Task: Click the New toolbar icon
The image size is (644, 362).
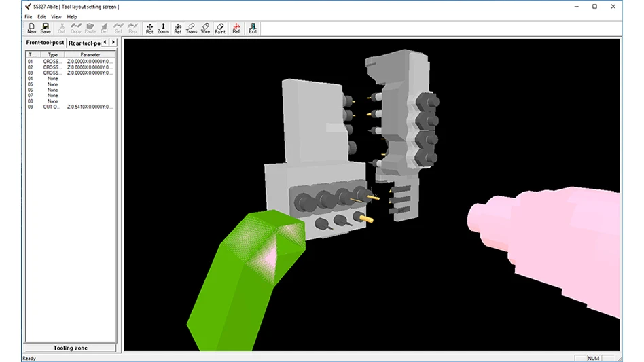Action: point(32,28)
